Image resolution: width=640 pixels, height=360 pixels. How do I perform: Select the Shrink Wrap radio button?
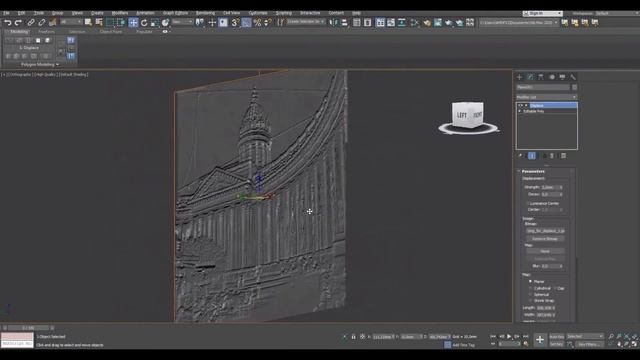[531, 301]
